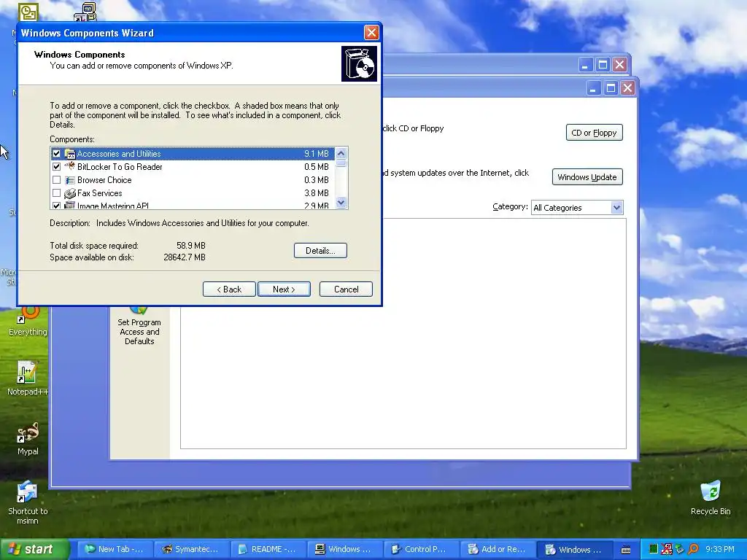Image resolution: width=747 pixels, height=560 pixels.
Task: Click the Windows Update button
Action: point(587,177)
